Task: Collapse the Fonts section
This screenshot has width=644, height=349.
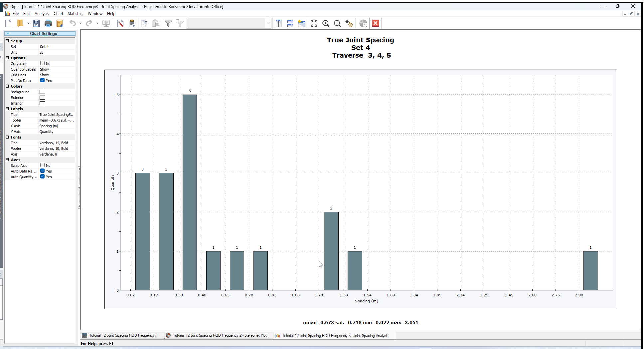Action: point(7,137)
